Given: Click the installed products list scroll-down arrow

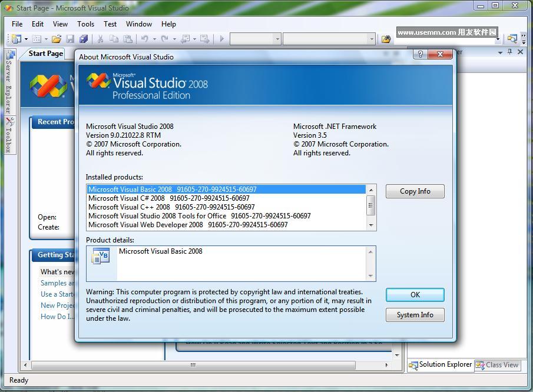Looking at the screenshot, I should [x=371, y=225].
